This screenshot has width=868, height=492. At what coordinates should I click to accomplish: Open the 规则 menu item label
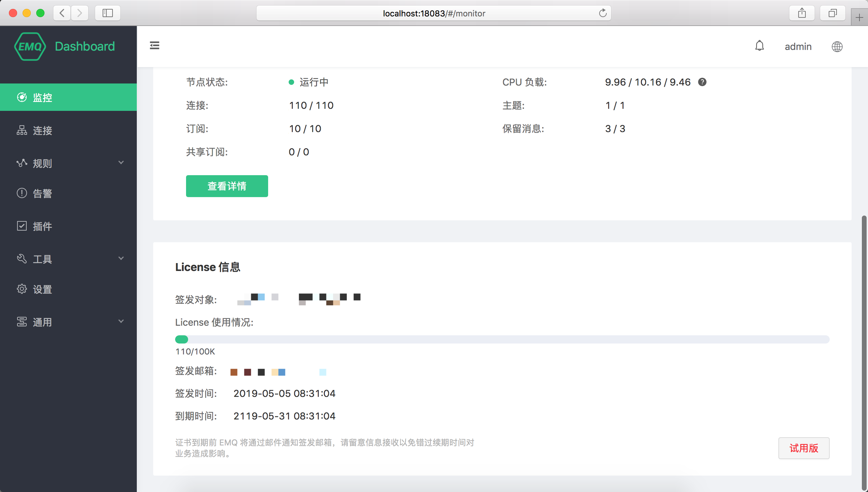[42, 163]
